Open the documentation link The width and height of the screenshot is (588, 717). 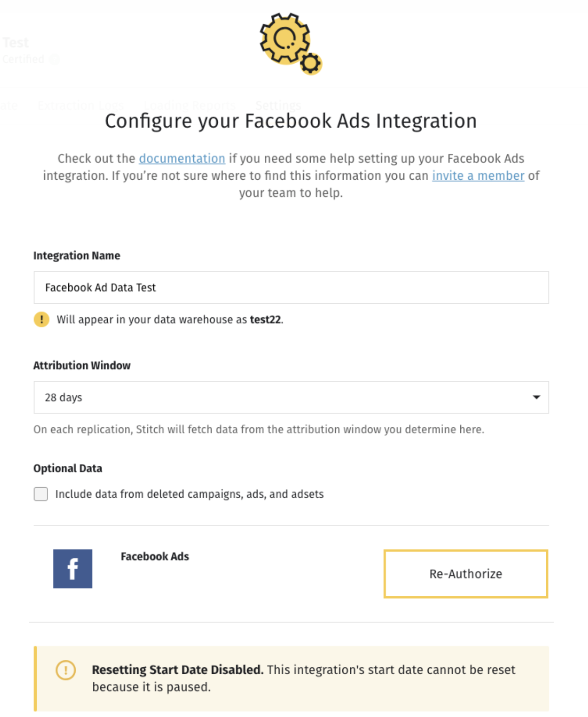pyautogui.click(x=182, y=158)
